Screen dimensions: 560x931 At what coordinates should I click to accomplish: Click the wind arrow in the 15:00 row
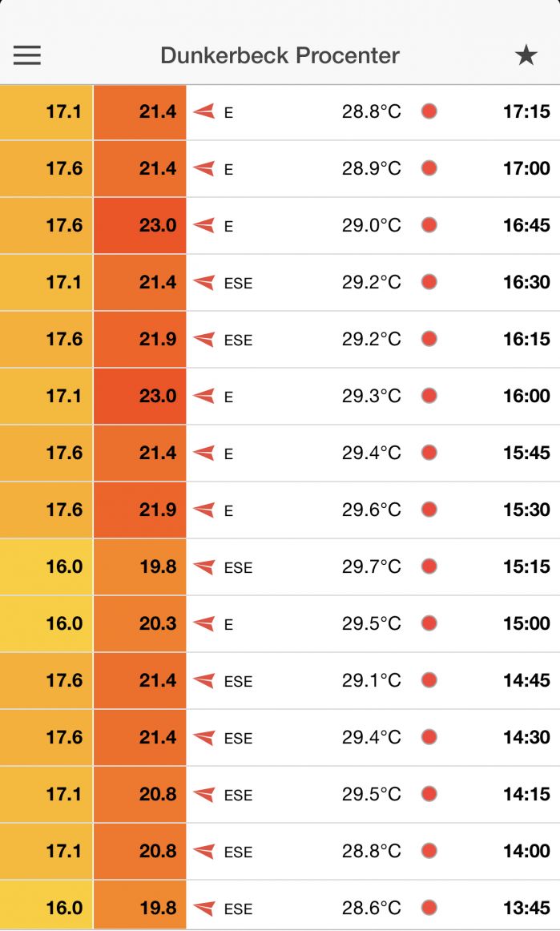[x=204, y=624]
